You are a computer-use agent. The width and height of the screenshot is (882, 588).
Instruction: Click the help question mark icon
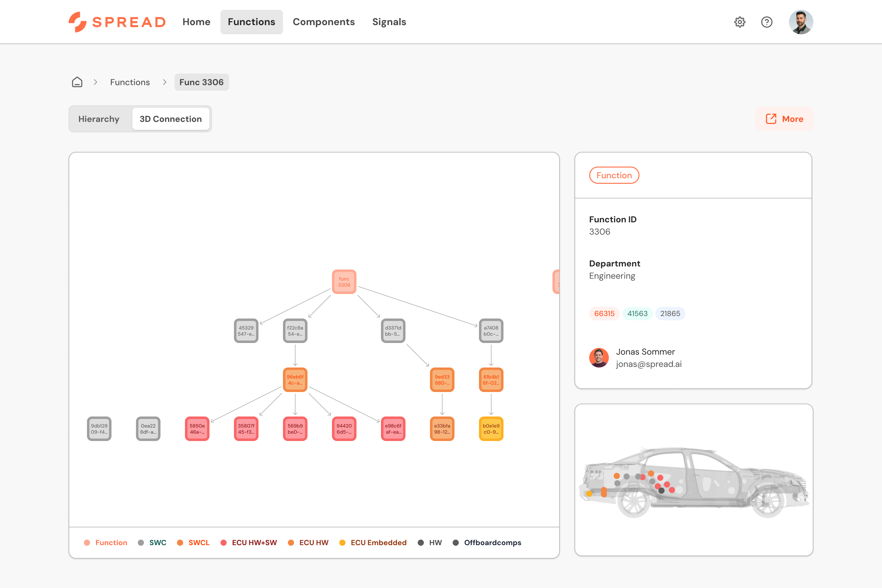click(767, 22)
